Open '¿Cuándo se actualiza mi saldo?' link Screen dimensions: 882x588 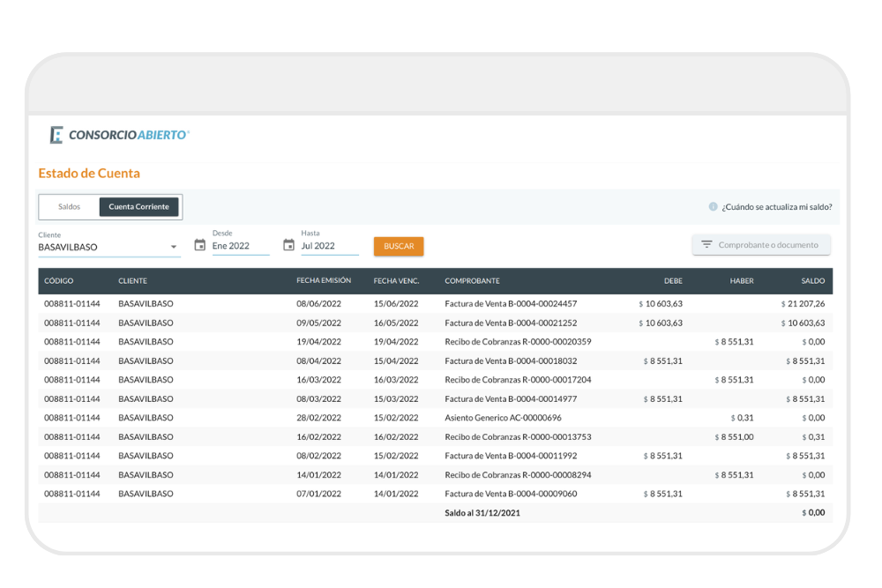coord(776,207)
